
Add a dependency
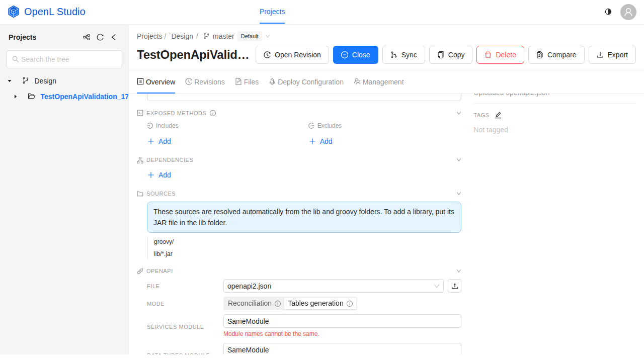point(159,175)
